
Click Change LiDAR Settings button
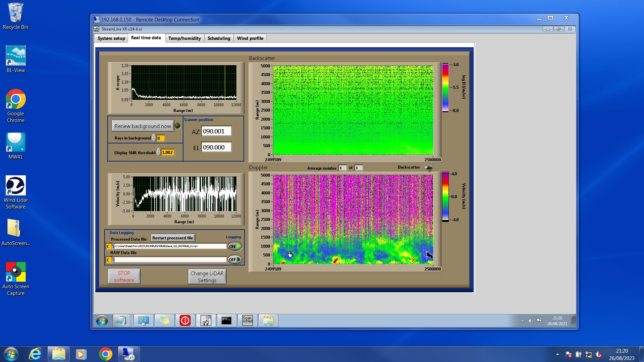(207, 277)
